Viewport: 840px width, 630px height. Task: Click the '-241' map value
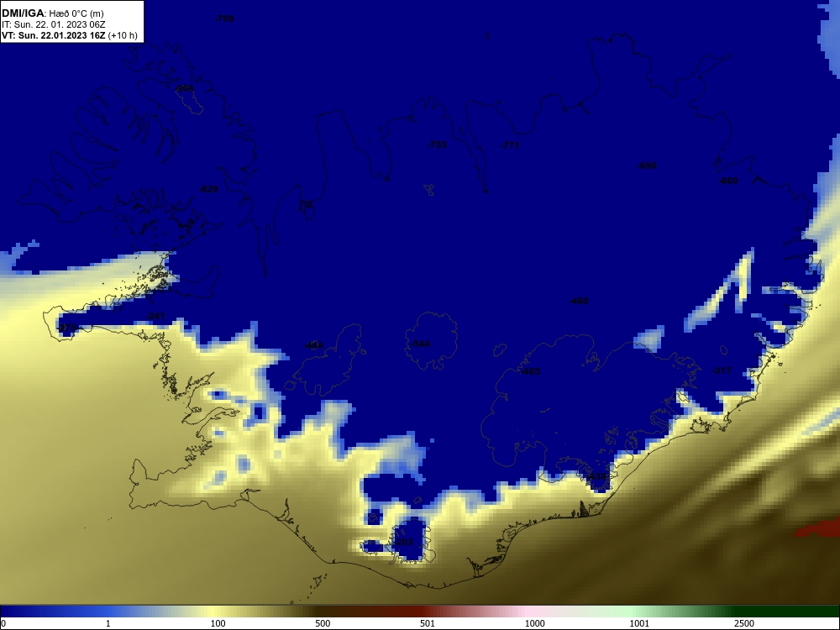(156, 317)
